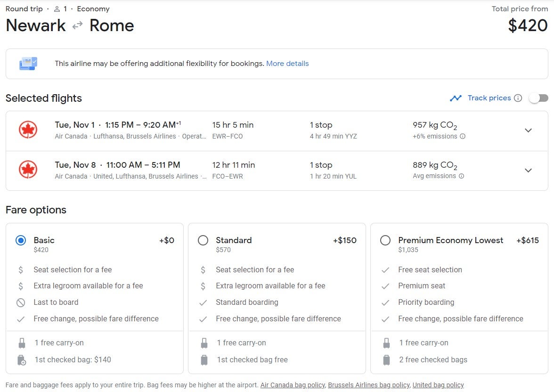Open the More details link
This screenshot has height=392, width=554.
click(x=287, y=63)
